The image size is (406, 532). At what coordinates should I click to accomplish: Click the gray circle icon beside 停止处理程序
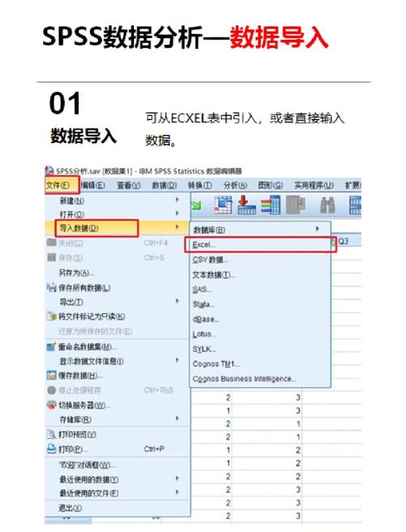click(x=51, y=390)
